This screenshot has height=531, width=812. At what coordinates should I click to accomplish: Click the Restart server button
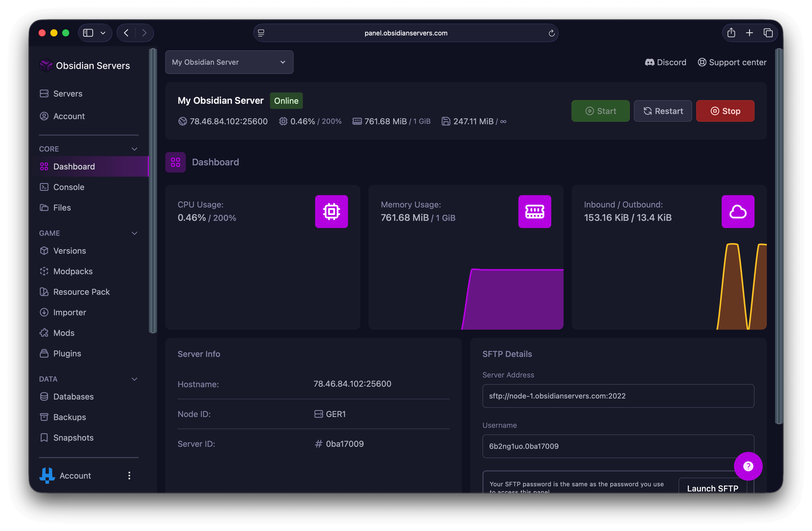click(663, 111)
